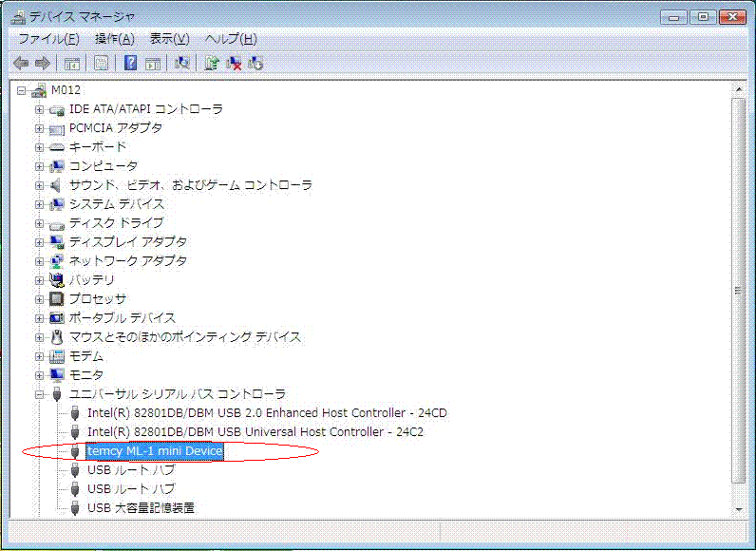Click the Device Manager title bar icon
756x551 pixels.
coord(18,17)
